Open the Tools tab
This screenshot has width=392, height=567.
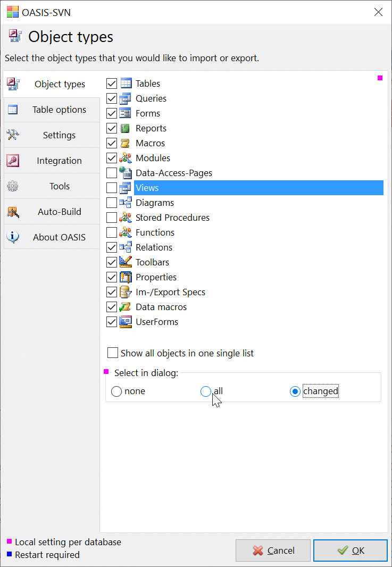click(x=52, y=186)
